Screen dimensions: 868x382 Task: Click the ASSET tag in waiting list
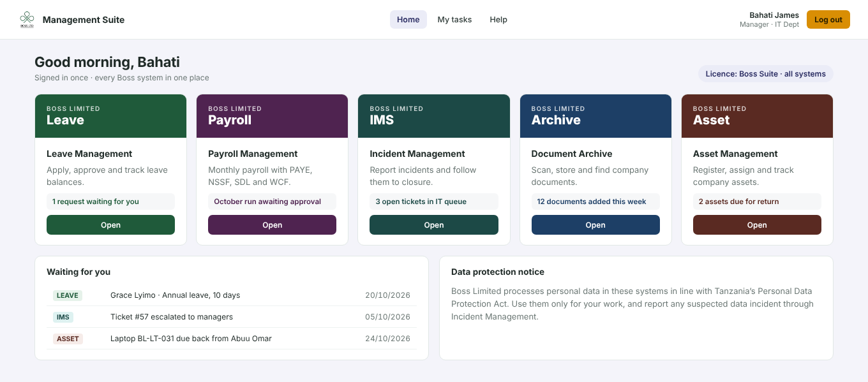68,339
